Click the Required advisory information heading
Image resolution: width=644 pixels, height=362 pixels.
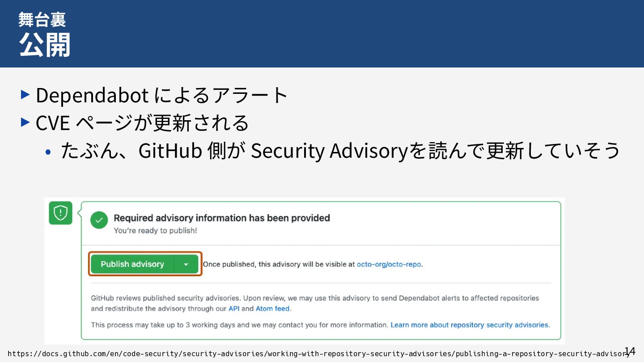[222, 218]
